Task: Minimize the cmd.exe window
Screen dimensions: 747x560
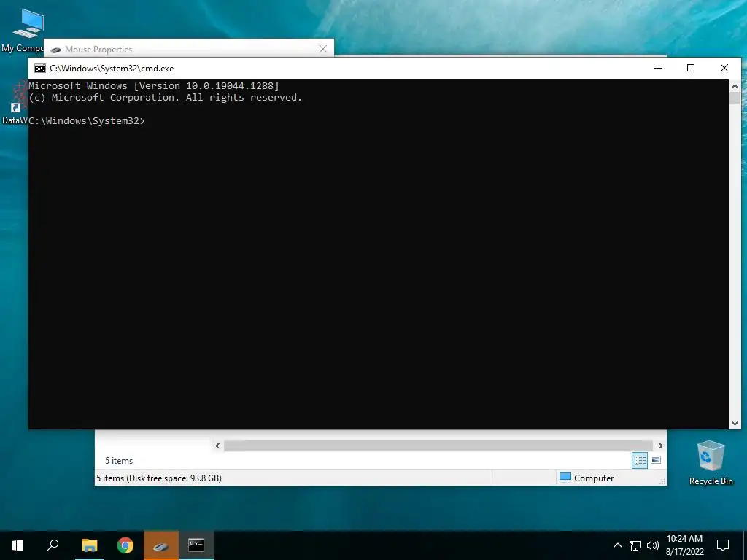Action: 658,68
